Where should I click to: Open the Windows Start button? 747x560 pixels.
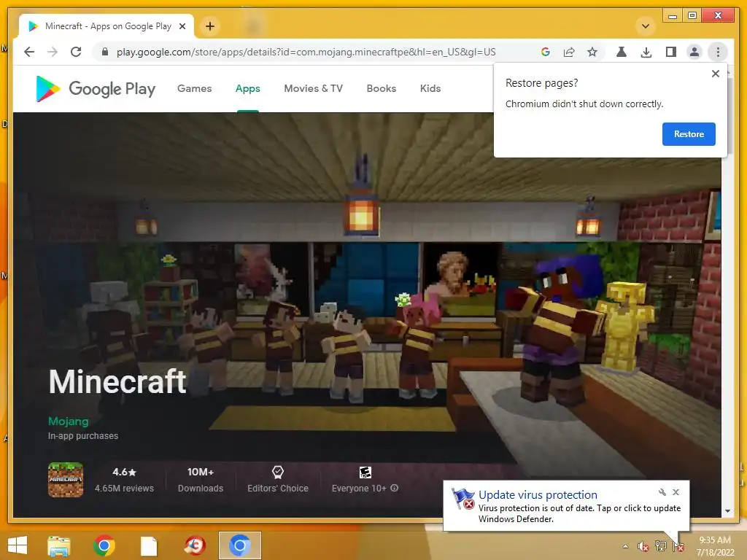point(18,545)
